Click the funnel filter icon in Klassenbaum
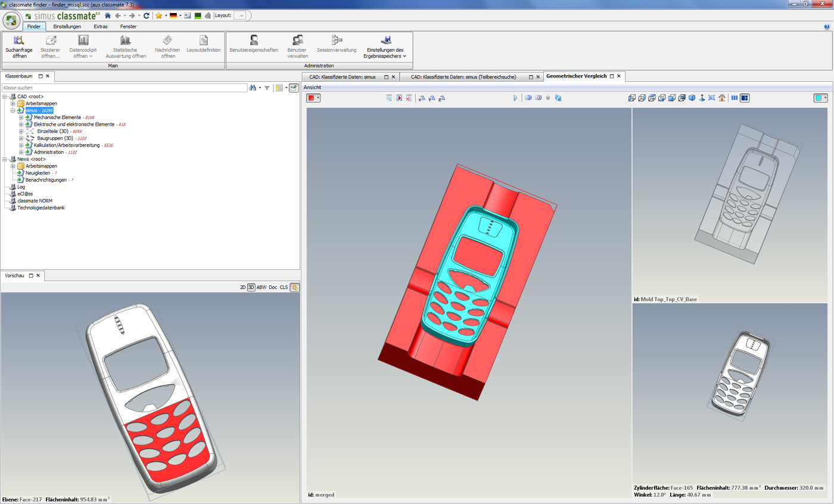 (x=267, y=88)
